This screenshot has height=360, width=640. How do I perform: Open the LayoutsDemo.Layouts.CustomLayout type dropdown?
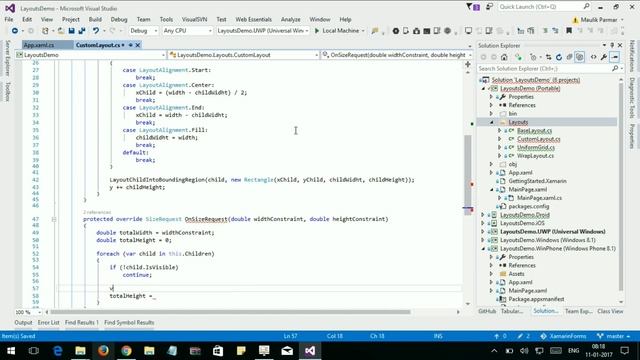point(244,55)
